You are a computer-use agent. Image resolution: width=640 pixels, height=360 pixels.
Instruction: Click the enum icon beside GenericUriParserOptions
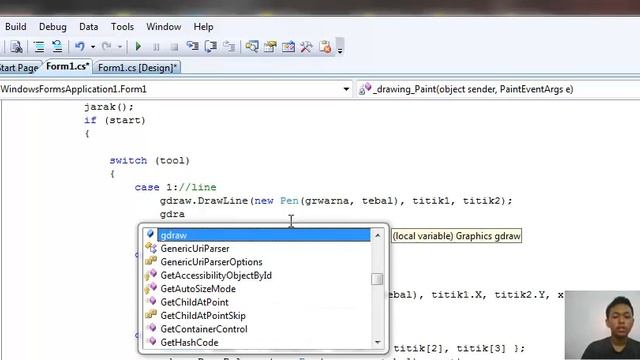click(x=151, y=261)
